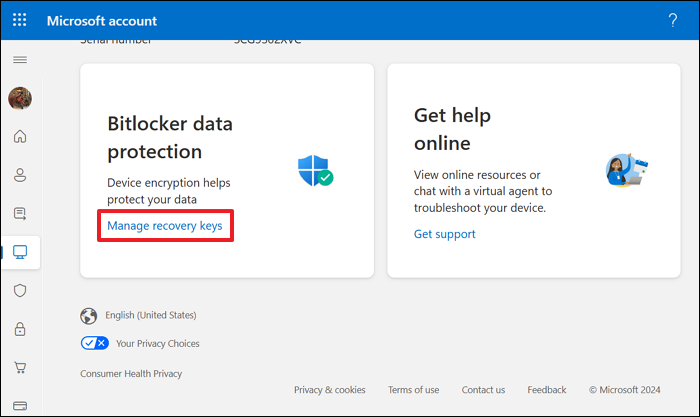Click the Get support link
The width and height of the screenshot is (700, 417).
[x=444, y=234]
